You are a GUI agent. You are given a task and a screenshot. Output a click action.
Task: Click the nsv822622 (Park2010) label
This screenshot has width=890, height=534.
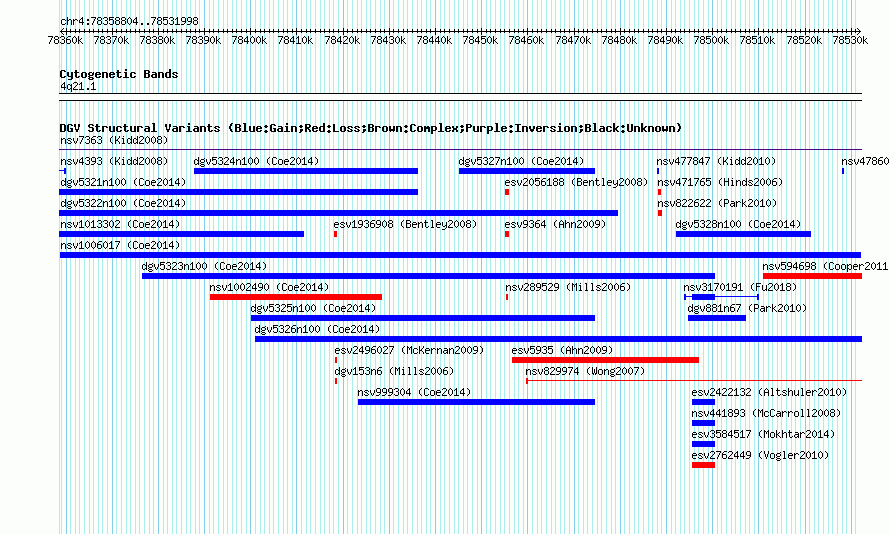[717, 203]
